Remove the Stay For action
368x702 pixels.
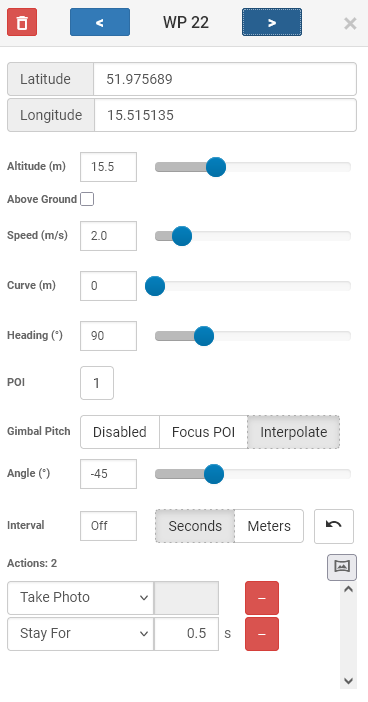(262, 634)
